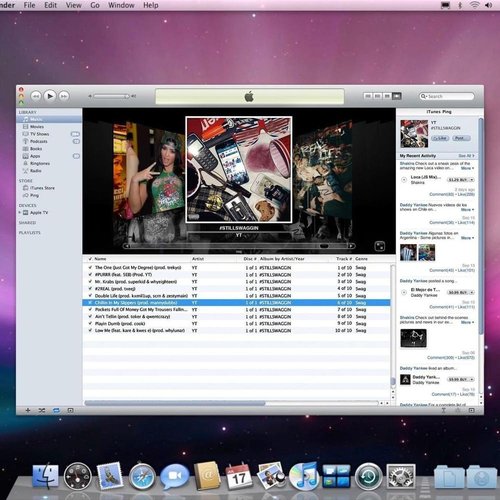500x500 pixels.
Task: Uncheck the #PURRR track checkbox
Action: (x=90, y=275)
